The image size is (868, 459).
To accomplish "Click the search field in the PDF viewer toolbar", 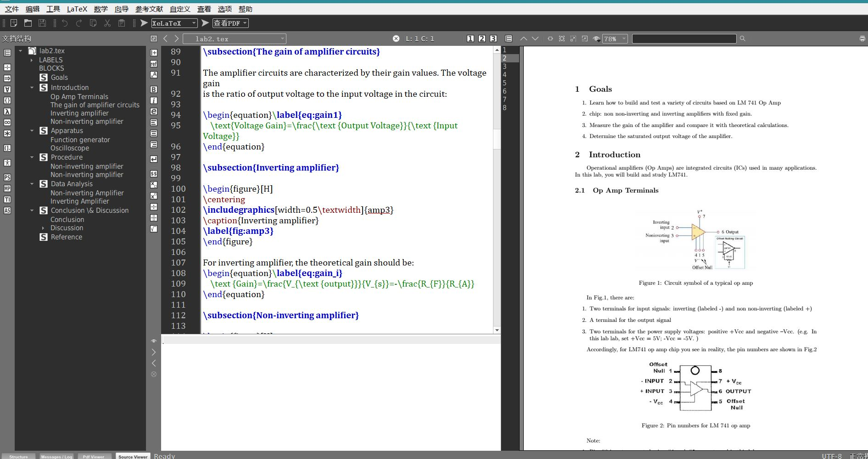I will pos(684,39).
